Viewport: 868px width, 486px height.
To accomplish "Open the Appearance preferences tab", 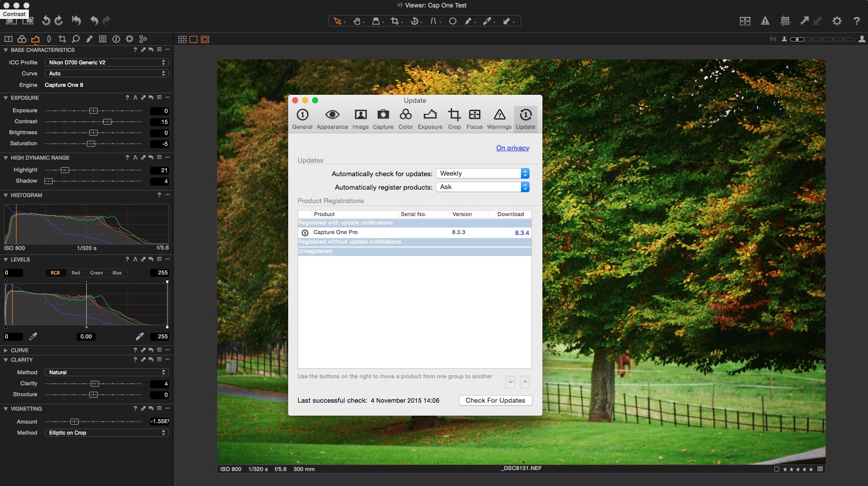I will 332,119.
